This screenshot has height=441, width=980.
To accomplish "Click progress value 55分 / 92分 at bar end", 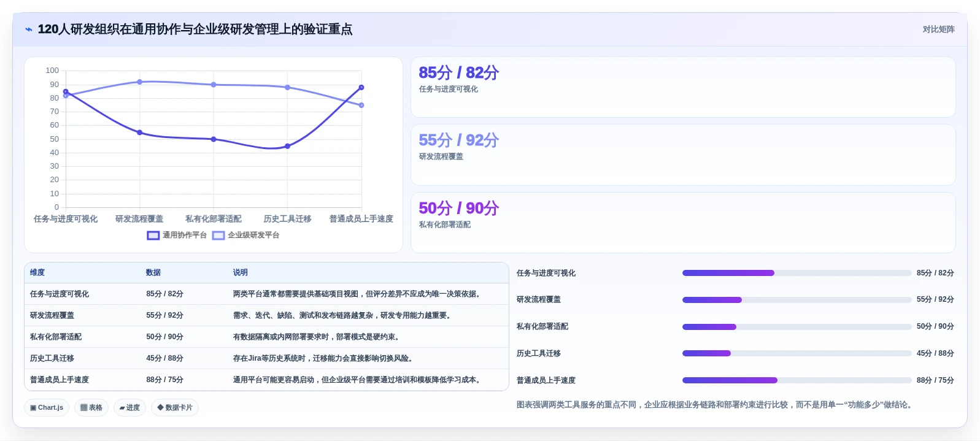I will pyautogui.click(x=935, y=300).
